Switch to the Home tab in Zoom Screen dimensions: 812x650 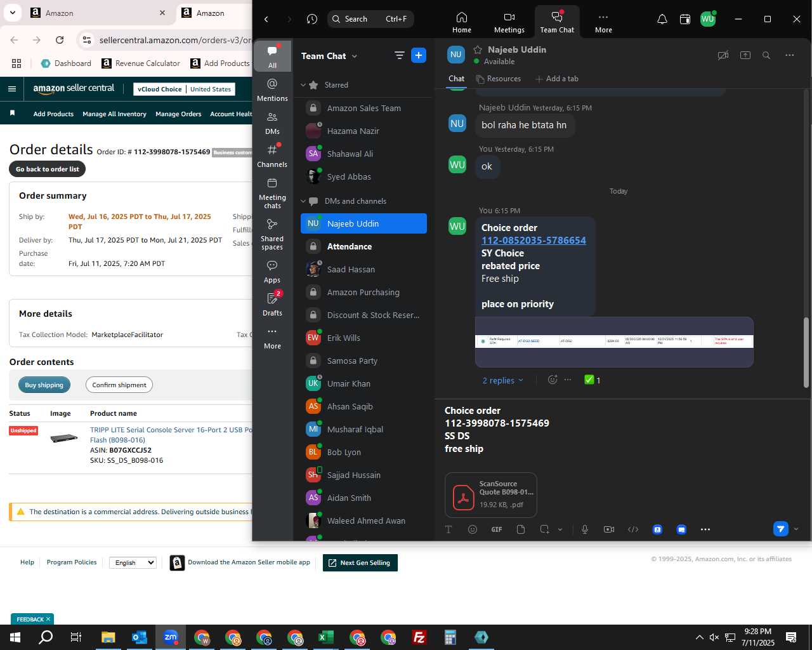(x=462, y=22)
